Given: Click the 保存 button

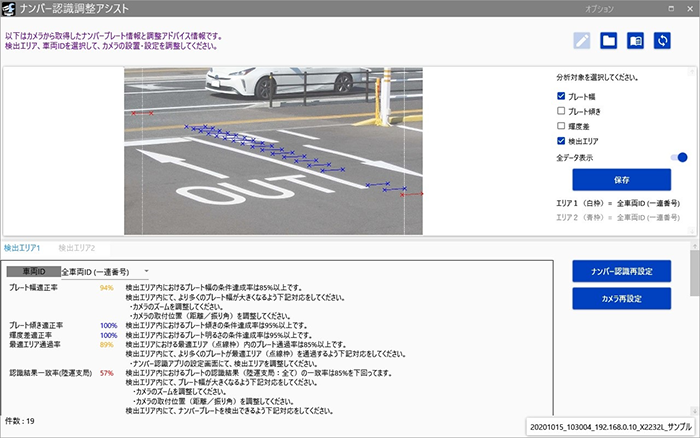Looking at the screenshot, I should (621, 180).
